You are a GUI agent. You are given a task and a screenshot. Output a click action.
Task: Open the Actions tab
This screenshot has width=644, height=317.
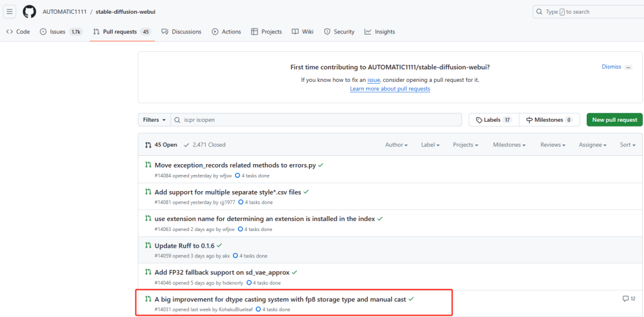coord(227,32)
